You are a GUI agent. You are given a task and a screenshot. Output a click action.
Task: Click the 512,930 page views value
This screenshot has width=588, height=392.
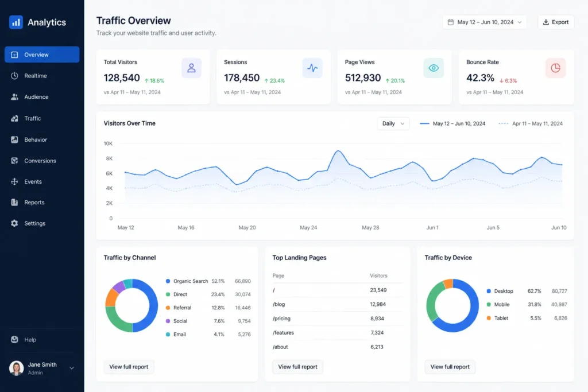point(363,78)
